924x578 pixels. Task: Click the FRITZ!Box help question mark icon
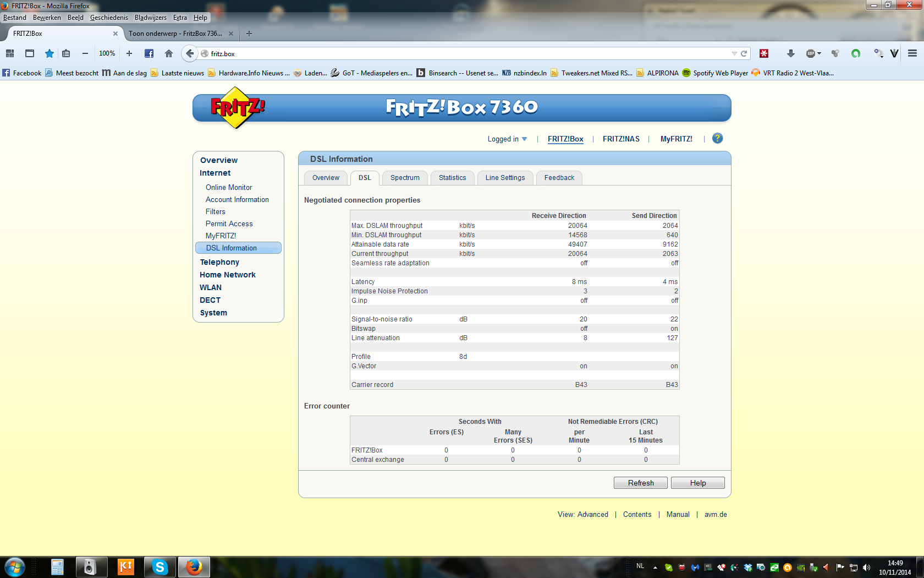click(x=717, y=139)
